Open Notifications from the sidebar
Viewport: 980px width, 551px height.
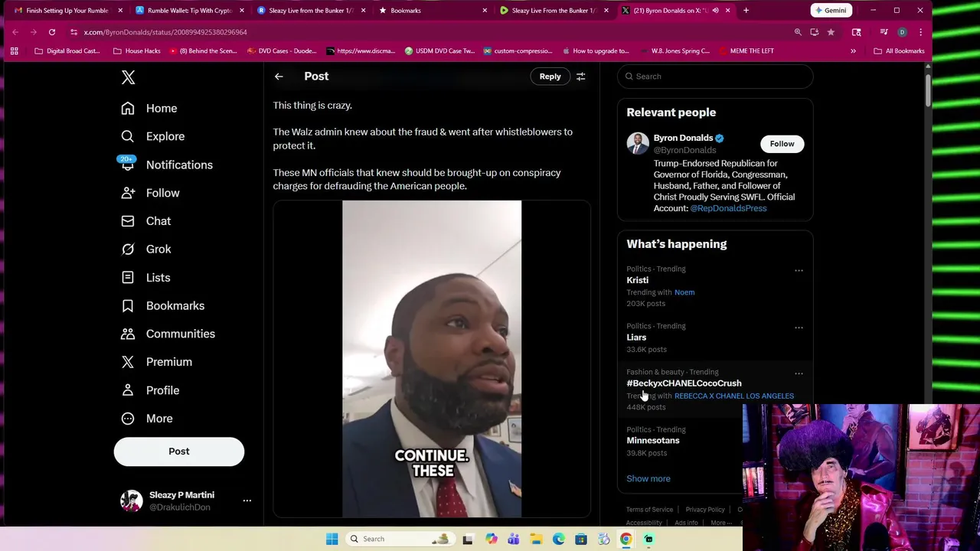pos(167,165)
